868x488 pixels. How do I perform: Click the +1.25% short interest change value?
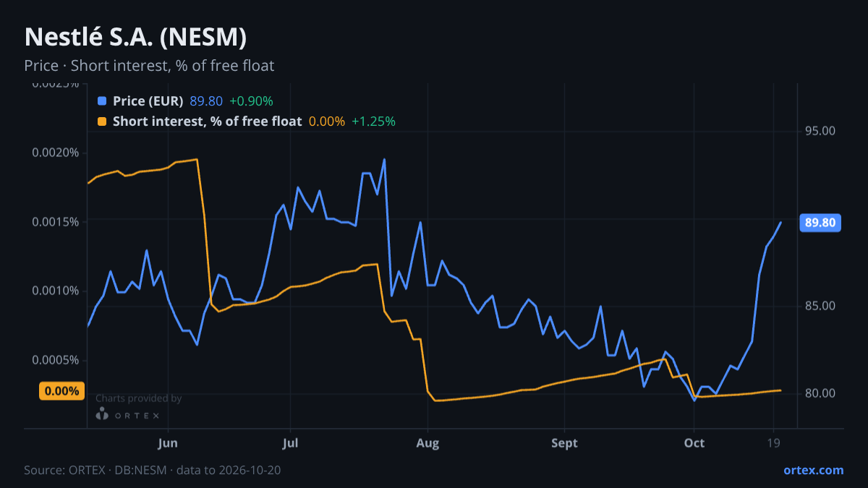pos(373,121)
